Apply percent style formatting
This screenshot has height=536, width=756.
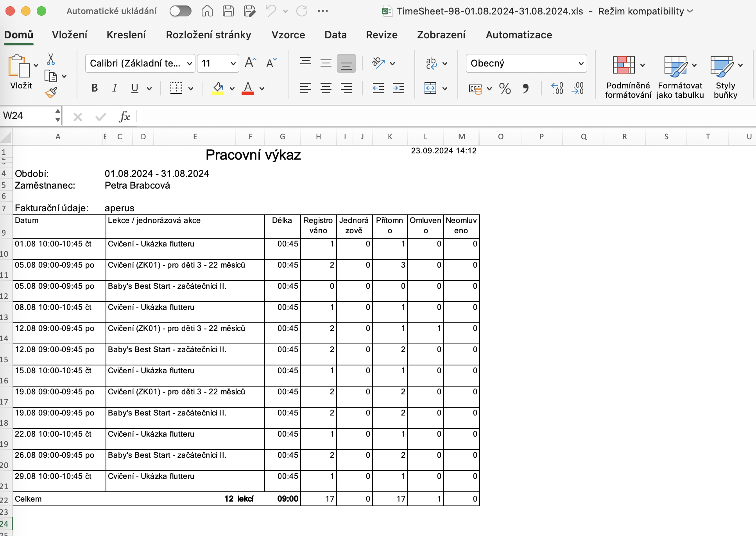click(x=505, y=88)
